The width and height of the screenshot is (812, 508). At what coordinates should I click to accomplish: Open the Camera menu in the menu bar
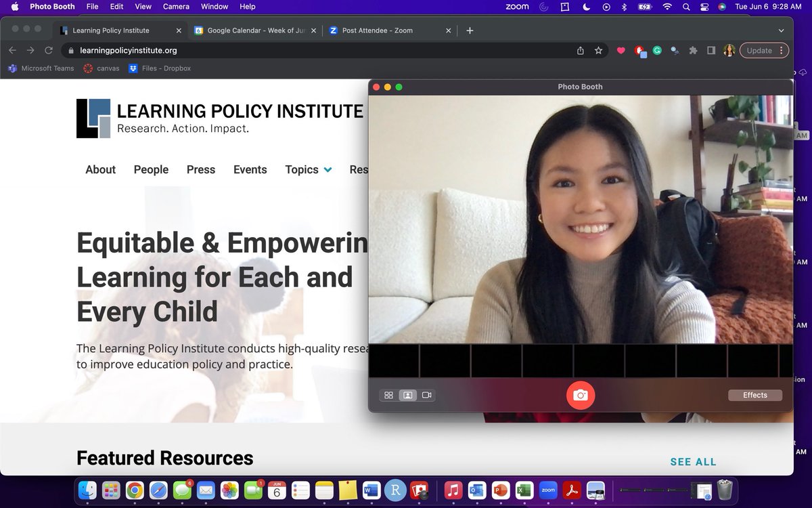coord(176,6)
